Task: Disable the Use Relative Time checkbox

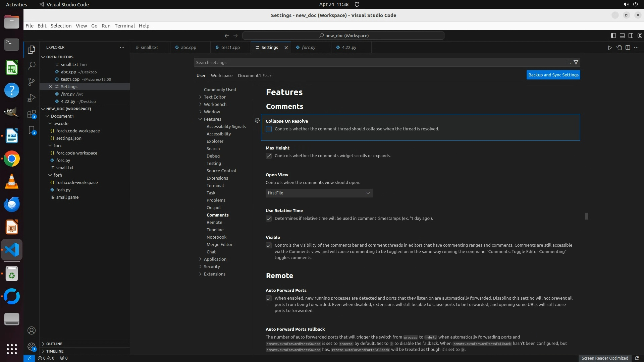Action: [x=269, y=219]
